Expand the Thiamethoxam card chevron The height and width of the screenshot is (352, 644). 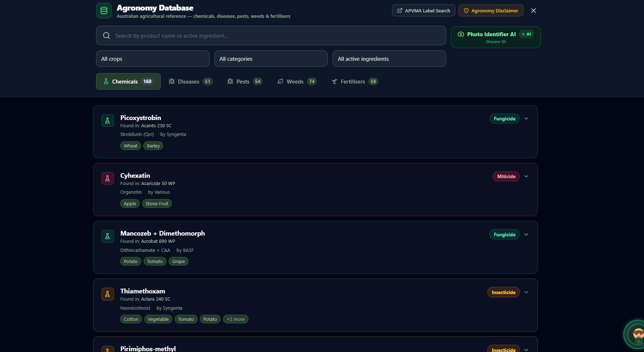point(526,292)
